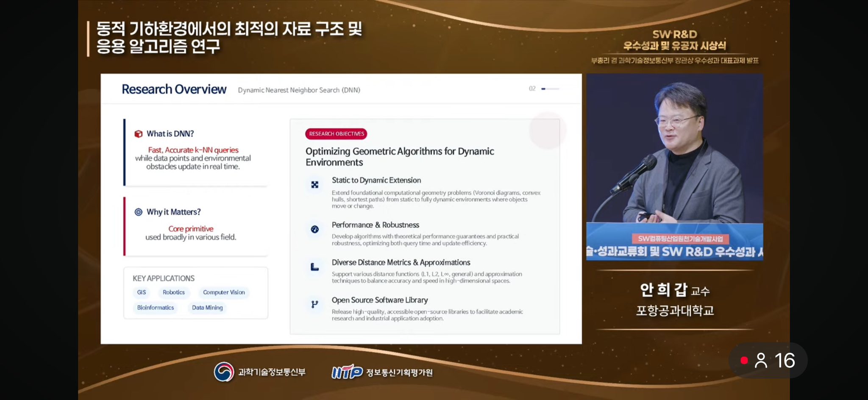Click the Static to Dynamic Extension icon

(314, 185)
